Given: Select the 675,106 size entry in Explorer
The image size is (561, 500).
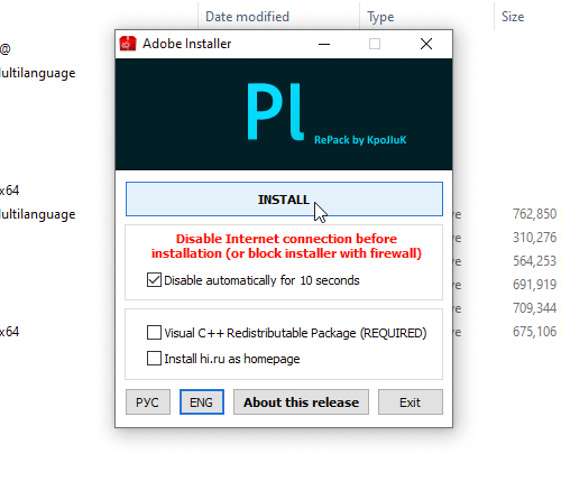Looking at the screenshot, I should [x=535, y=332].
